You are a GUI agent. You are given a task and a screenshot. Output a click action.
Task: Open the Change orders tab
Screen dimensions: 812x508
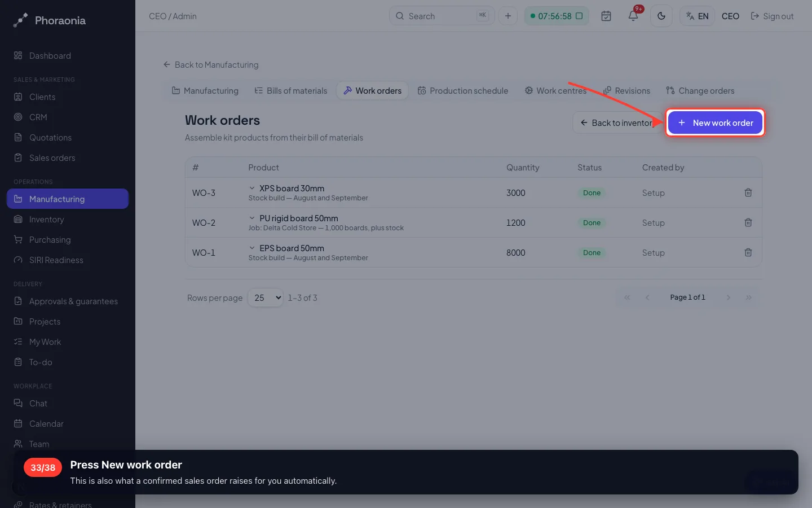(700, 90)
